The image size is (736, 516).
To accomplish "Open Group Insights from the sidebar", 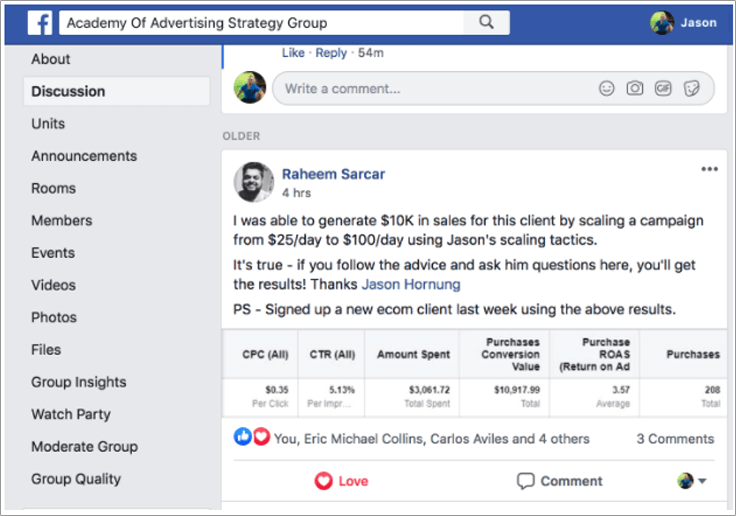I will pos(79,382).
